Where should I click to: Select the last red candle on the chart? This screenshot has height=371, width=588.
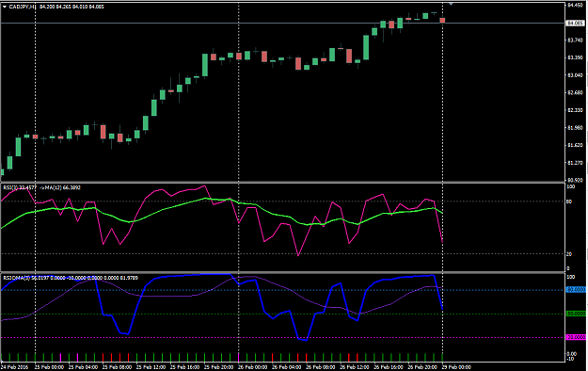442,21
